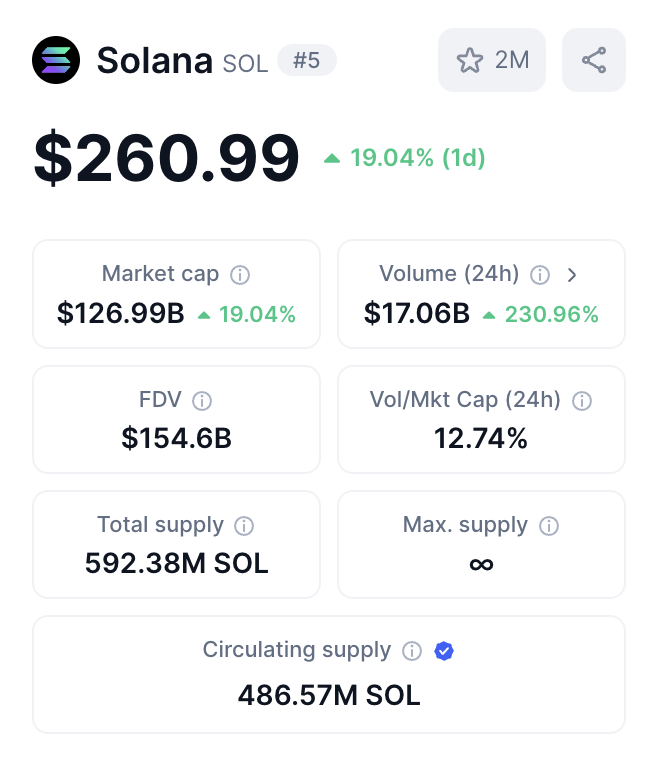This screenshot has width=650, height=762.
Task: Click the SOL ticker symbol label
Action: (245, 64)
